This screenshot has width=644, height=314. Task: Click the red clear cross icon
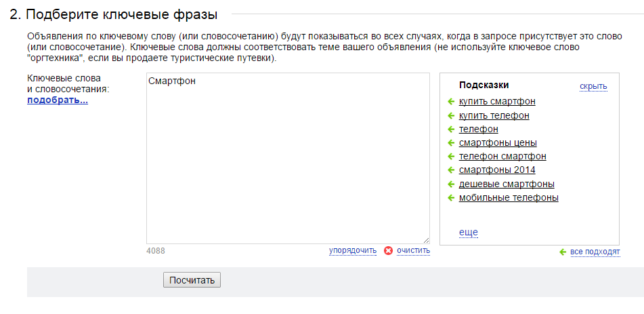tap(388, 250)
